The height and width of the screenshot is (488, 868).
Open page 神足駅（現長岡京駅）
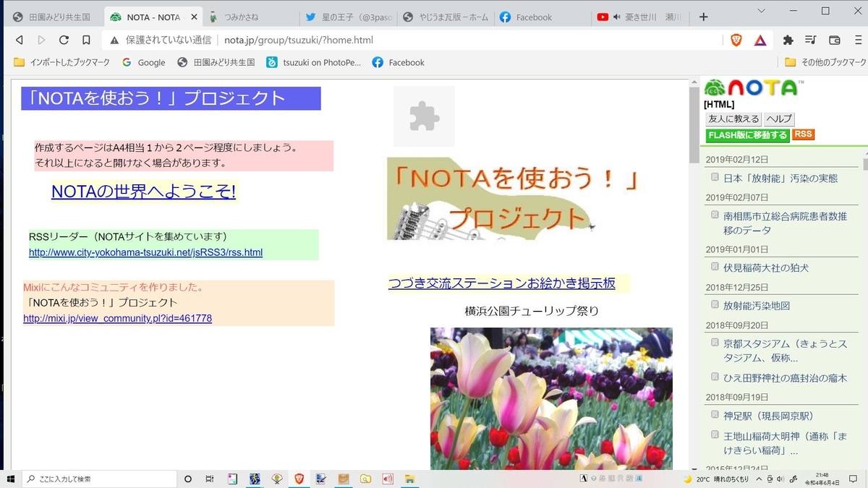tap(768, 416)
